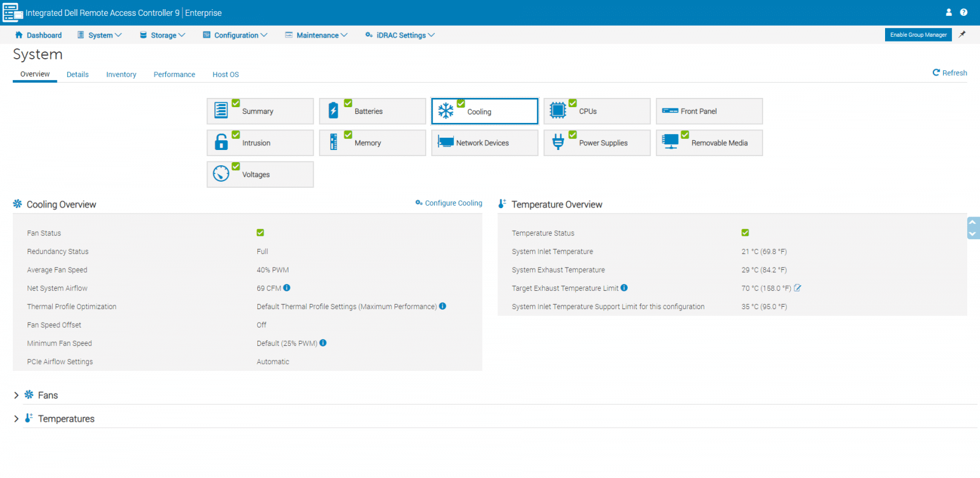The height and width of the screenshot is (478, 980).
Task: Select the Overview tab
Action: coord(35,74)
